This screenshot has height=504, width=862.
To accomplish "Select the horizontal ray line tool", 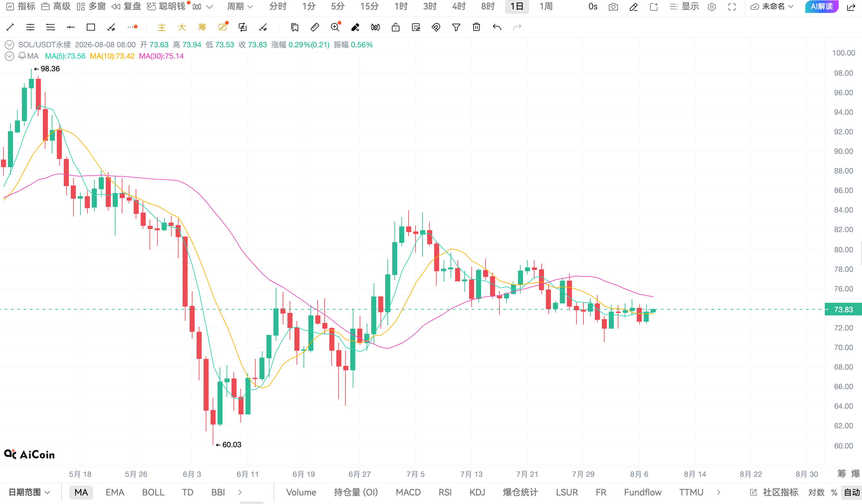I will [70, 27].
